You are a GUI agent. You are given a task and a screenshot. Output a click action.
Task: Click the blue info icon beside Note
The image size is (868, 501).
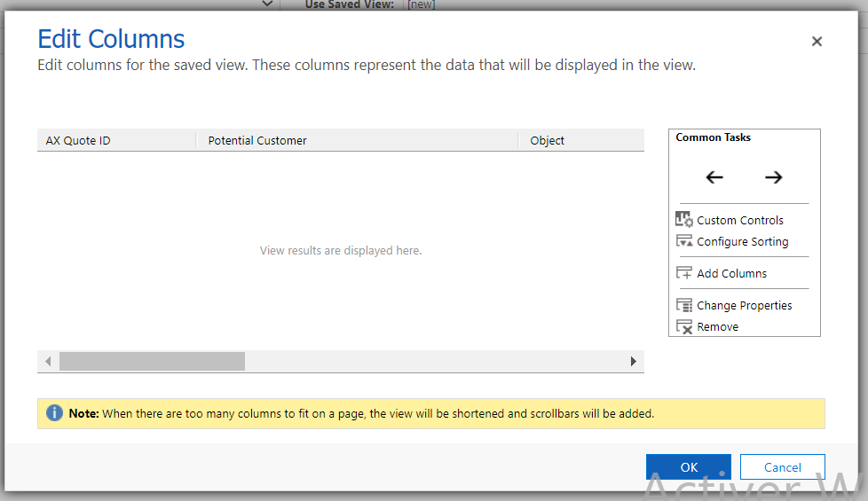[54, 413]
